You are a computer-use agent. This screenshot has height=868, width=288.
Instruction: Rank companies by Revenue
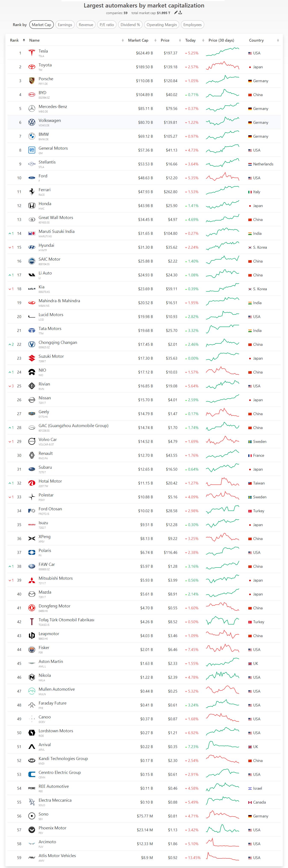point(86,25)
